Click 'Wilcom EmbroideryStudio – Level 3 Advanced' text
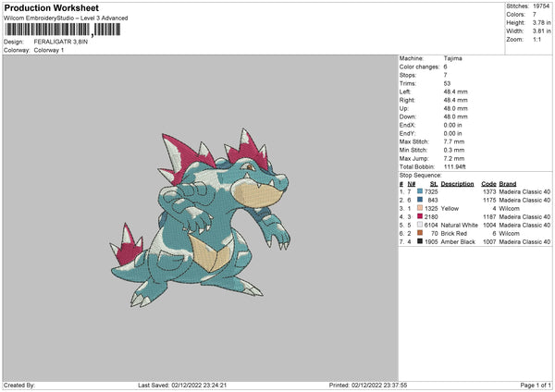 point(66,18)
